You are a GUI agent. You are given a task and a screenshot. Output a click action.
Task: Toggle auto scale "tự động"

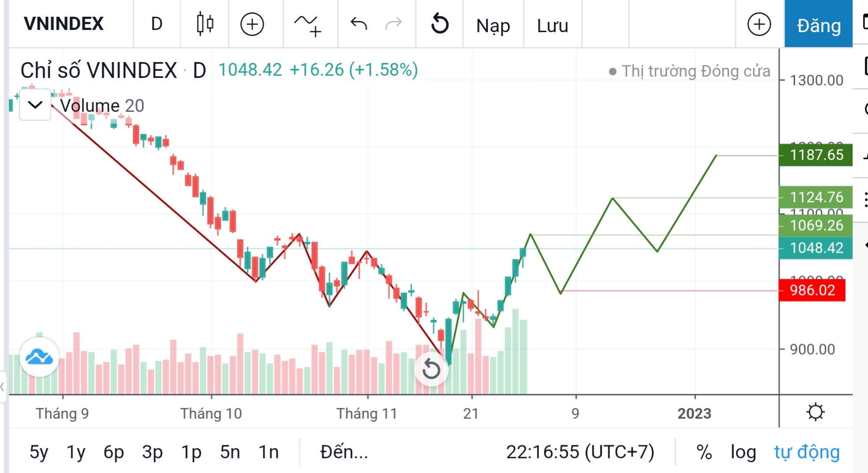click(x=807, y=452)
